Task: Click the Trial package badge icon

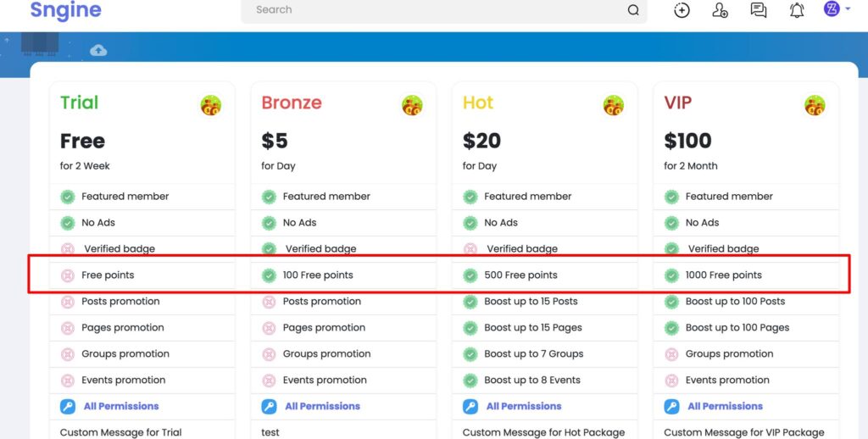Action: [210, 105]
